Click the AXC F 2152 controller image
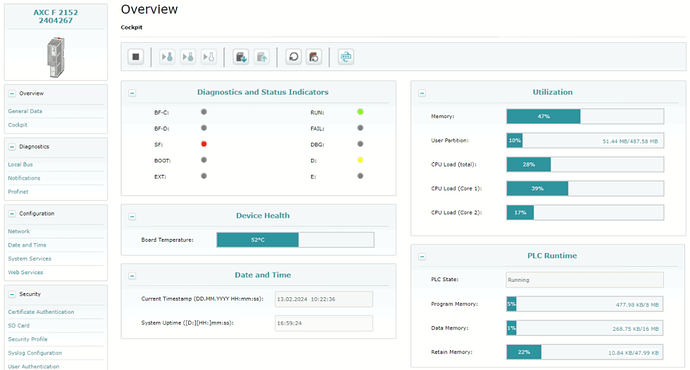 tap(56, 57)
